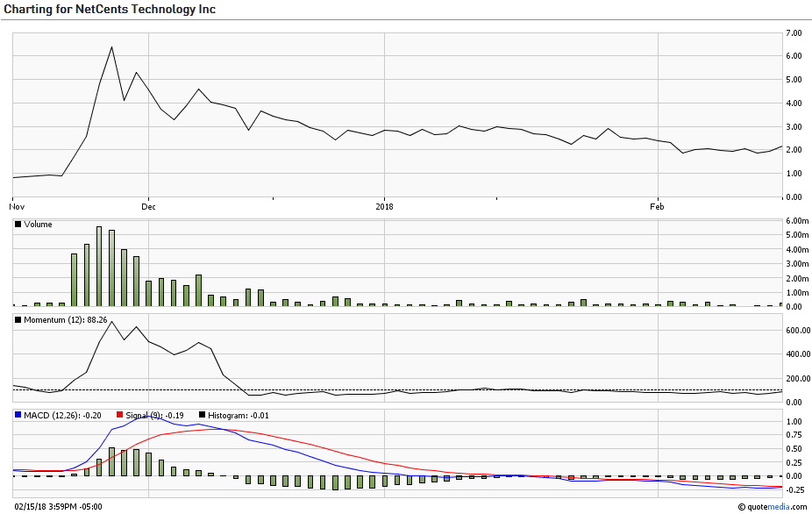Image resolution: width=812 pixels, height=514 pixels.
Task: Click the black Volume legend square
Action: (18, 225)
